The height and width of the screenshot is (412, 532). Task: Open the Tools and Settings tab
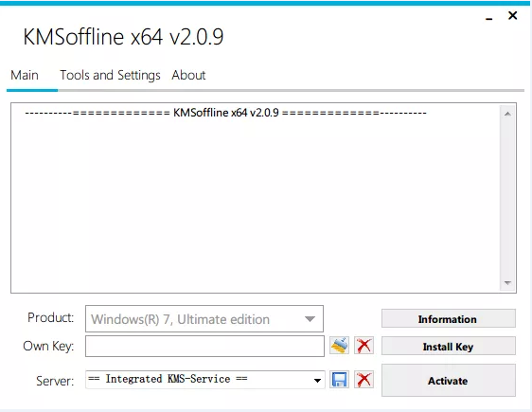(110, 75)
